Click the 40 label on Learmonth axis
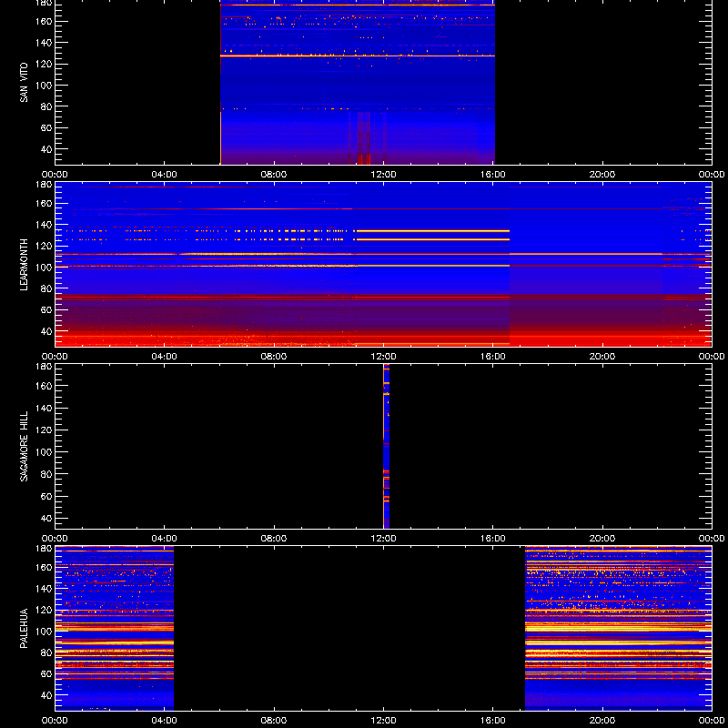Screen dimensions: 728x728 tap(46, 331)
